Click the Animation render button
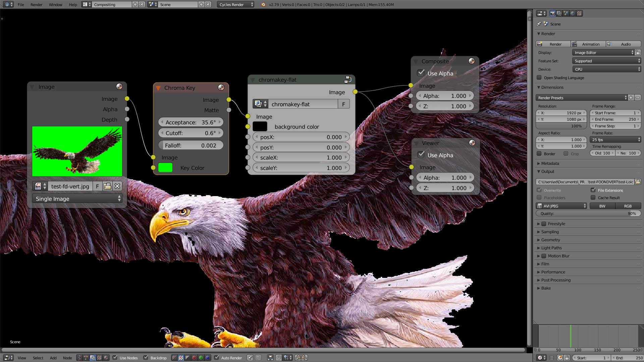Screen dimensions: 644x362 coord(588,44)
